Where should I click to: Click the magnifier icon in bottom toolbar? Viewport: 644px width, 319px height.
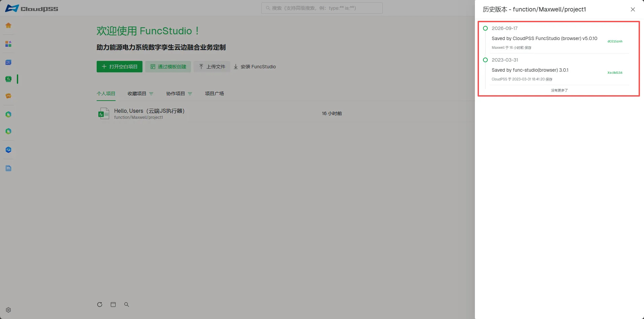pos(127,305)
